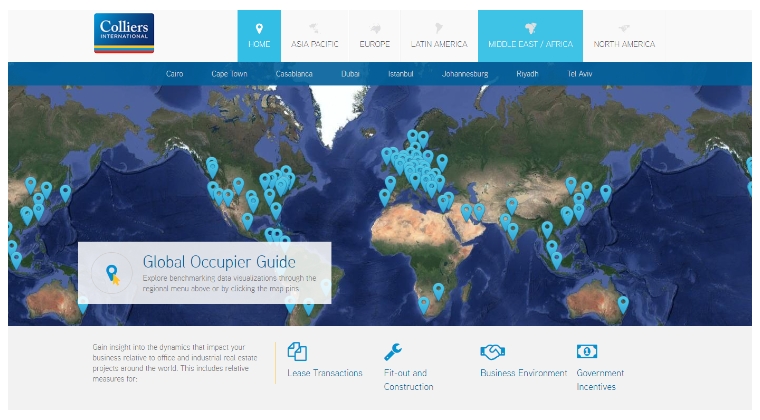
Task: Select Cairo from the city submenu
Action: (x=177, y=74)
